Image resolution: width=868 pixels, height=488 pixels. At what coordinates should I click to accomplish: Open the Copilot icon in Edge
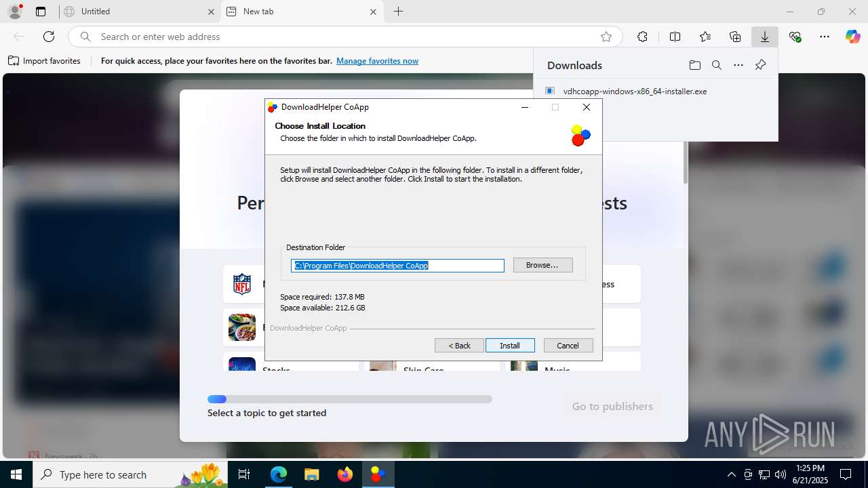click(x=852, y=37)
